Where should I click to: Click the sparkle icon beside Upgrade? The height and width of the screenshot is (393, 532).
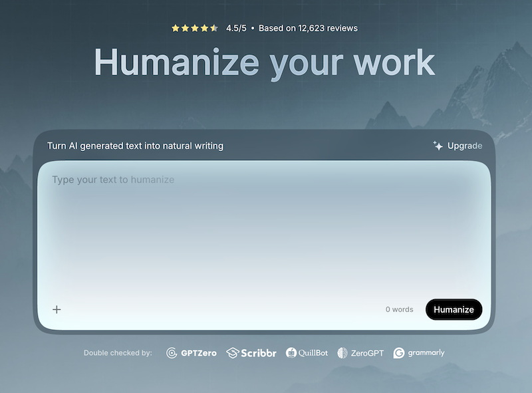tap(438, 146)
